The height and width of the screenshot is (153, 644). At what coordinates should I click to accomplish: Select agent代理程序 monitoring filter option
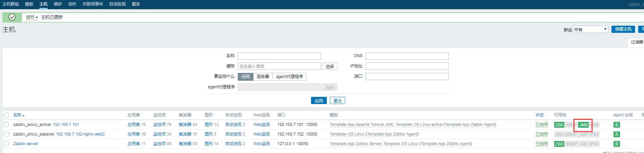pyautogui.click(x=289, y=77)
